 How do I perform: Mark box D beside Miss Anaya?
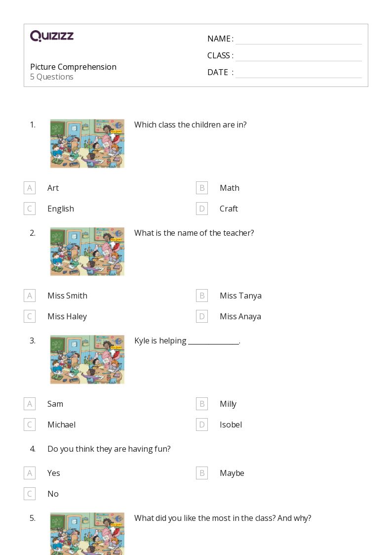(202, 316)
